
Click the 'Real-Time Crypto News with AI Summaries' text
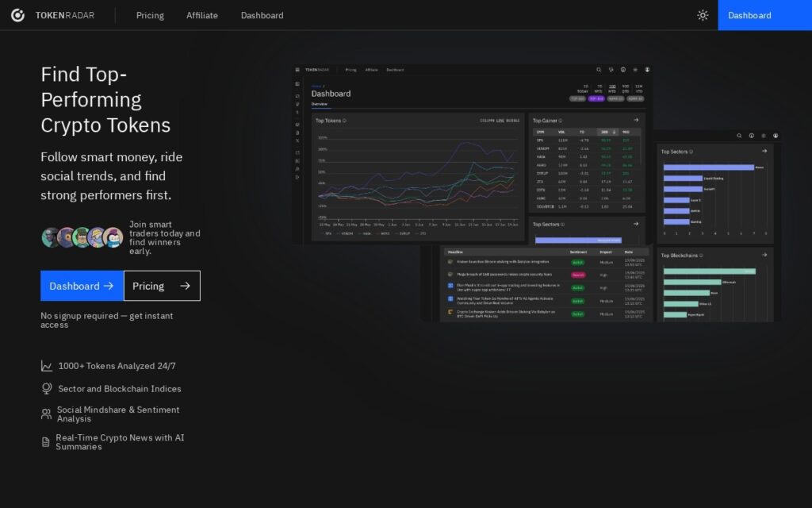[x=120, y=441]
